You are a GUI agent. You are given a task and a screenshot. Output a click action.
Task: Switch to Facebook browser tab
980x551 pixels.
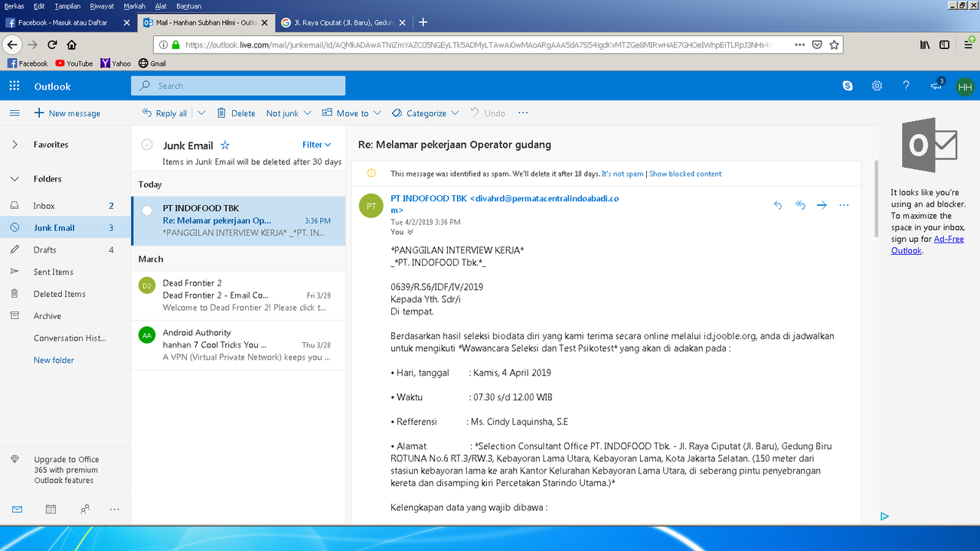click(x=69, y=22)
